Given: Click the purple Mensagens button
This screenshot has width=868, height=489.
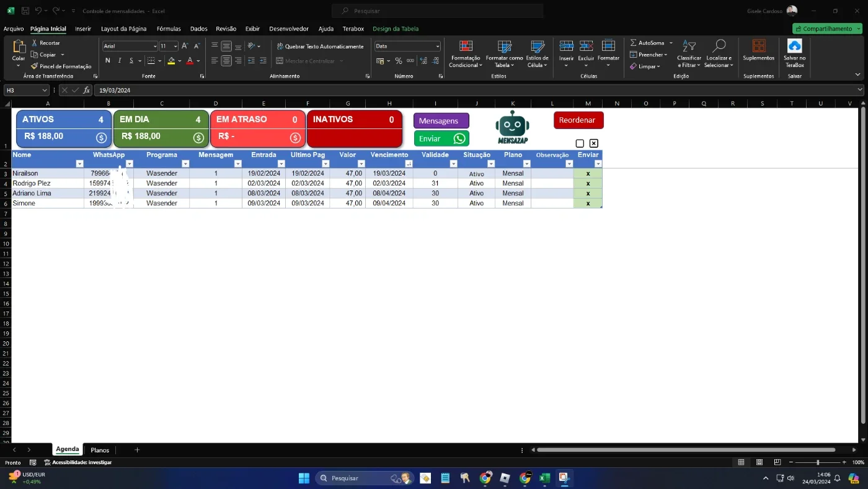Looking at the screenshot, I should [x=441, y=121].
